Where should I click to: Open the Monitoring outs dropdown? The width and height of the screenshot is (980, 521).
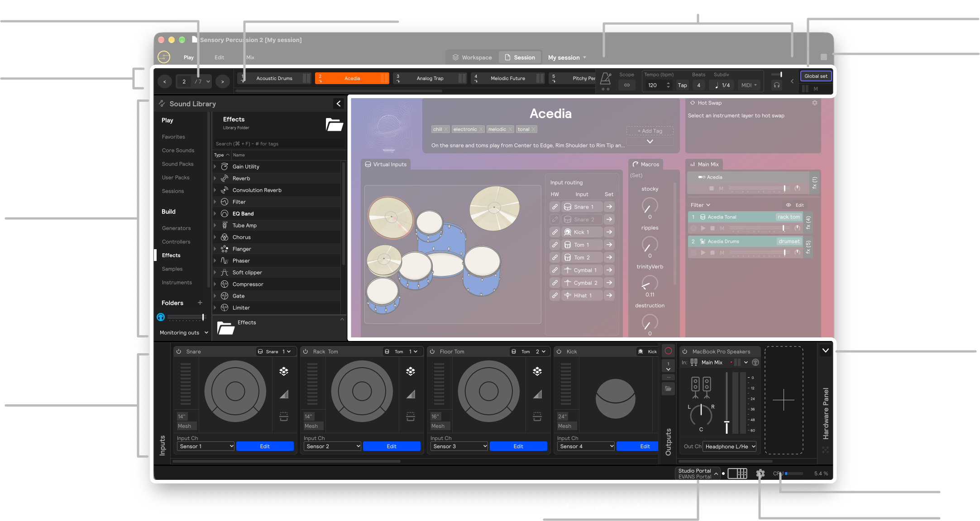pos(184,332)
